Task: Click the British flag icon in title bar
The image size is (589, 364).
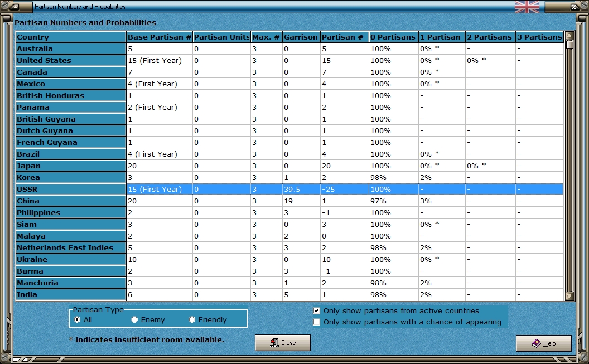Action: pyautogui.click(x=527, y=6)
